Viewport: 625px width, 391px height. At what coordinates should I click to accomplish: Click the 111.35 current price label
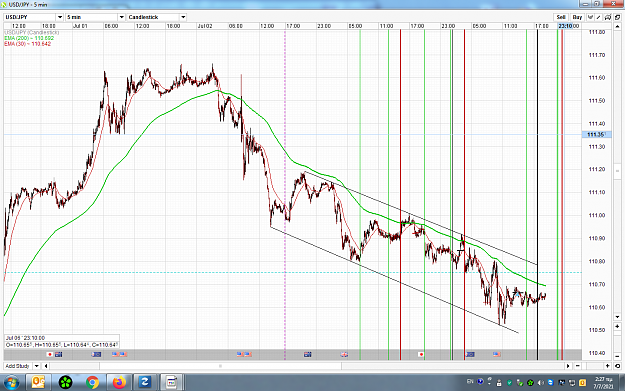596,135
